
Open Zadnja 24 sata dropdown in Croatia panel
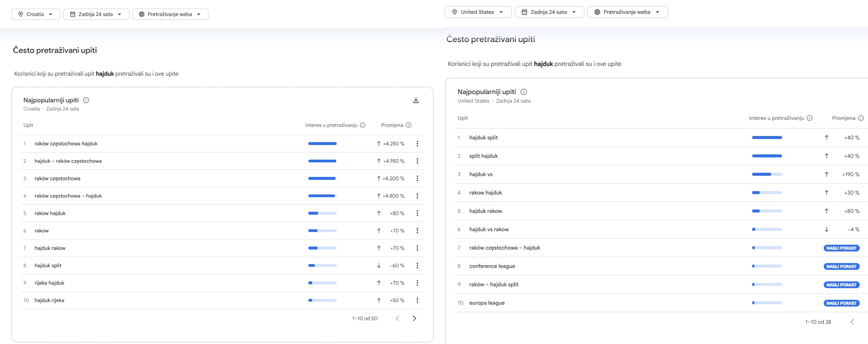pyautogui.click(x=96, y=14)
